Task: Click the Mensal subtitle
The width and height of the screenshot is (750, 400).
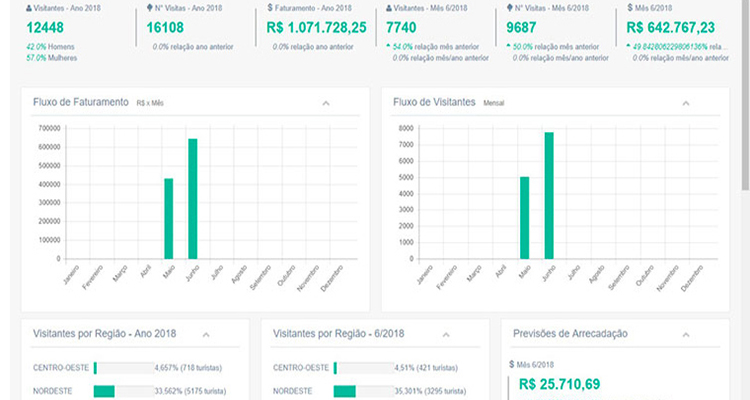Action: 494,103
